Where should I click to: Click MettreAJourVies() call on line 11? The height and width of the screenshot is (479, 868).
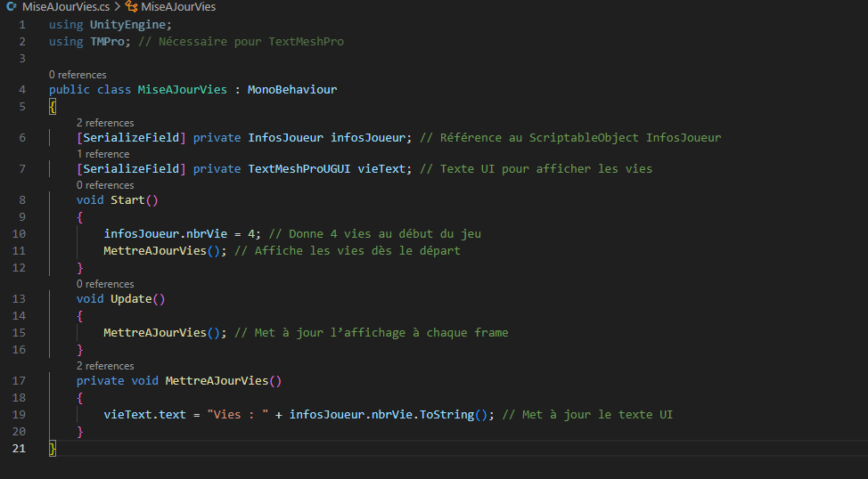161,250
